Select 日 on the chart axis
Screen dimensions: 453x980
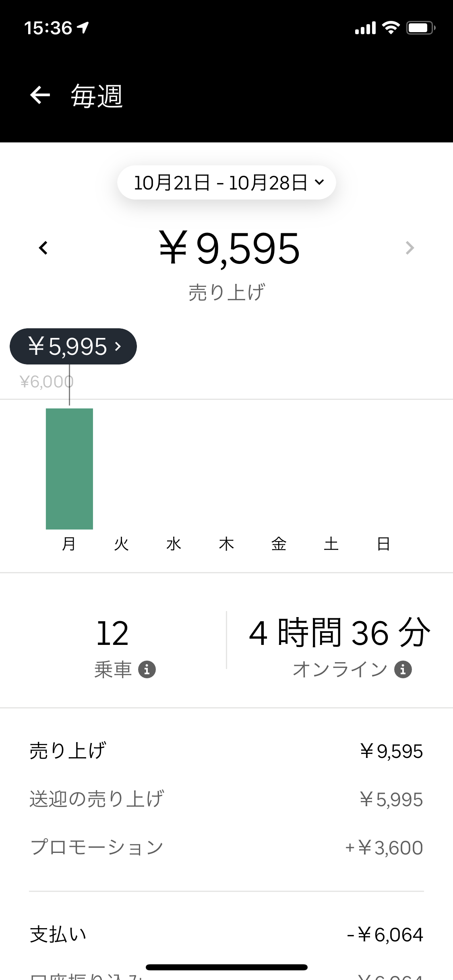pyautogui.click(x=383, y=544)
